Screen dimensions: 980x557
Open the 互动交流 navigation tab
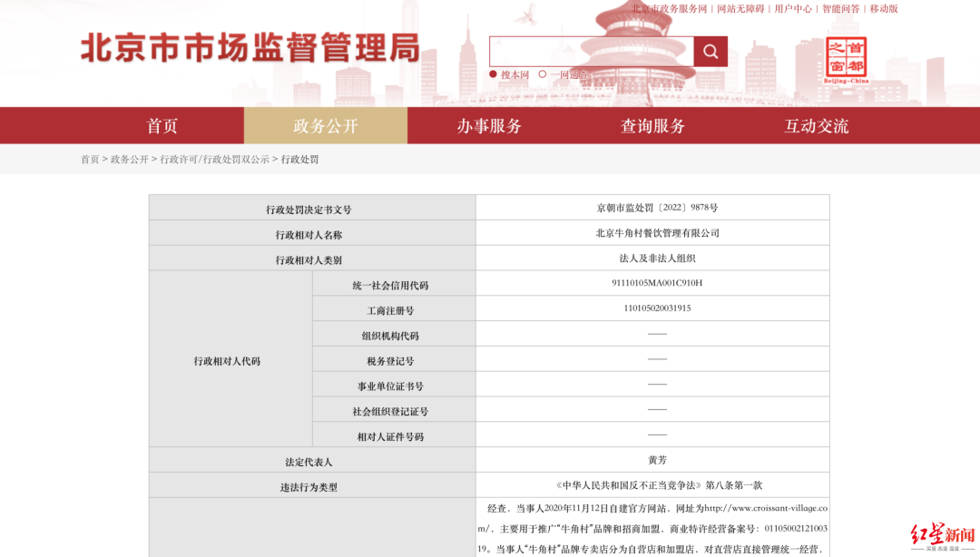point(817,126)
